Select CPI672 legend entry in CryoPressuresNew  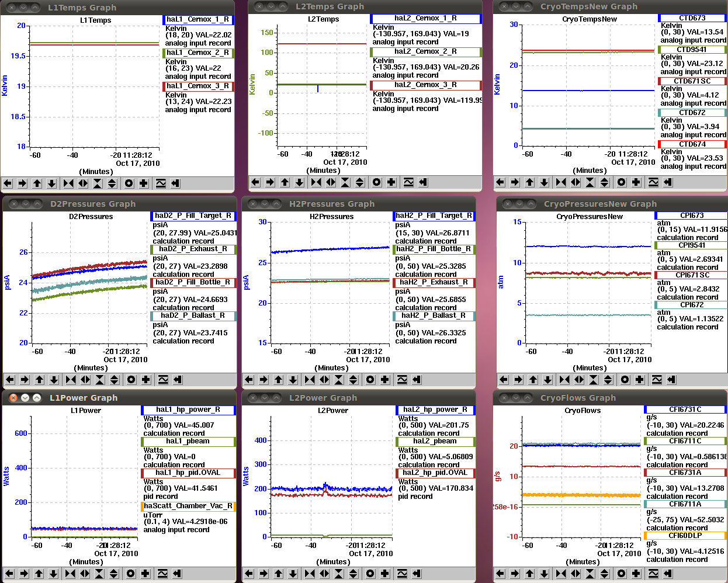point(691,305)
